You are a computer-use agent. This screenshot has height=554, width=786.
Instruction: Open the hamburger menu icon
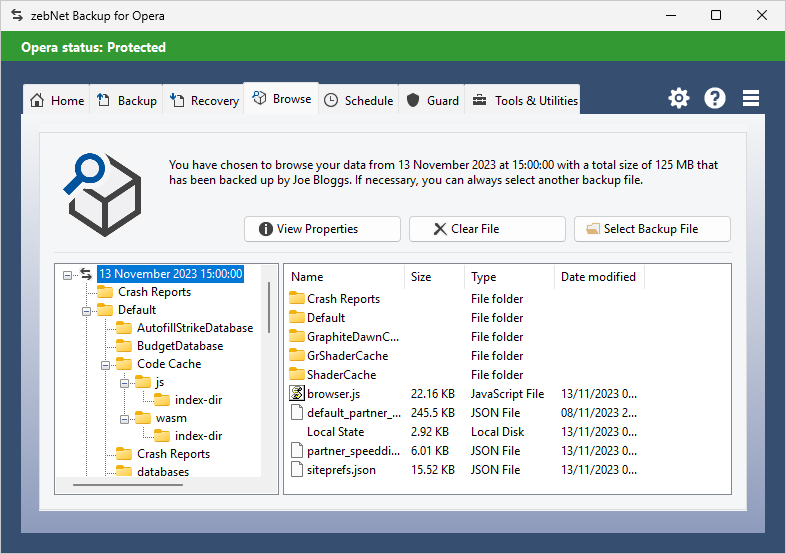751,98
